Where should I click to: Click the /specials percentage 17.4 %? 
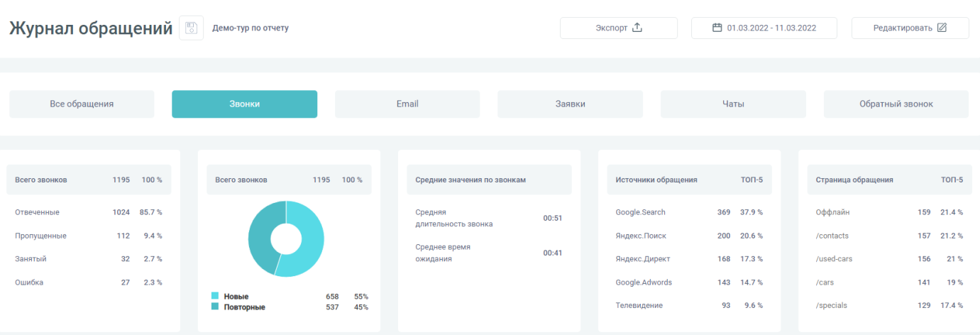pos(952,305)
